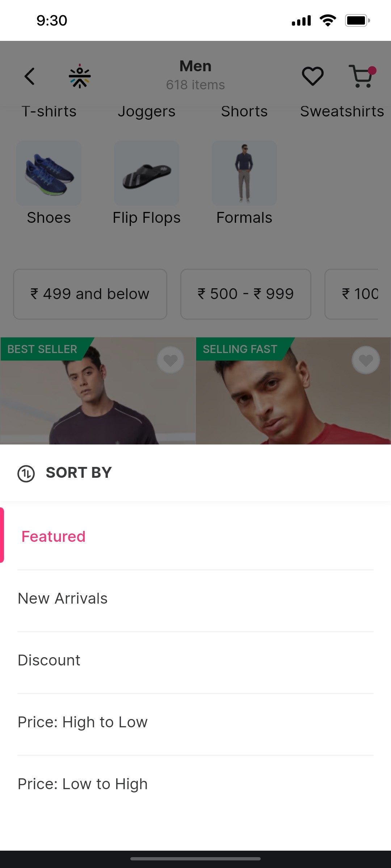Screen dimensions: 391x868
Task: Navigate back using the chevron arrow
Action: (29, 76)
